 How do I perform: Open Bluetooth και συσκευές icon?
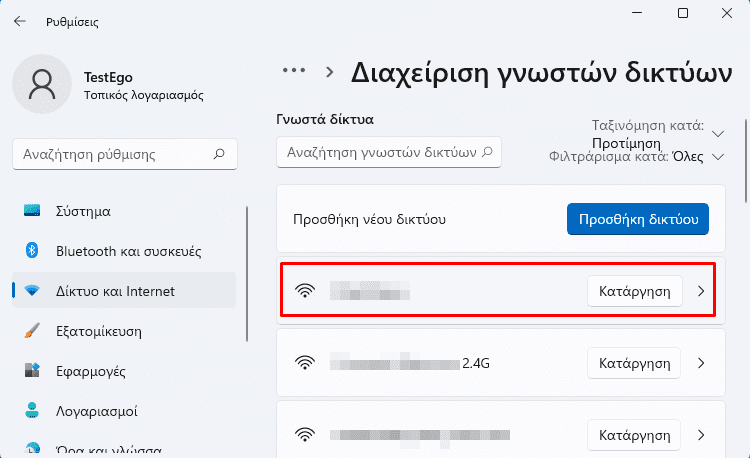32,250
